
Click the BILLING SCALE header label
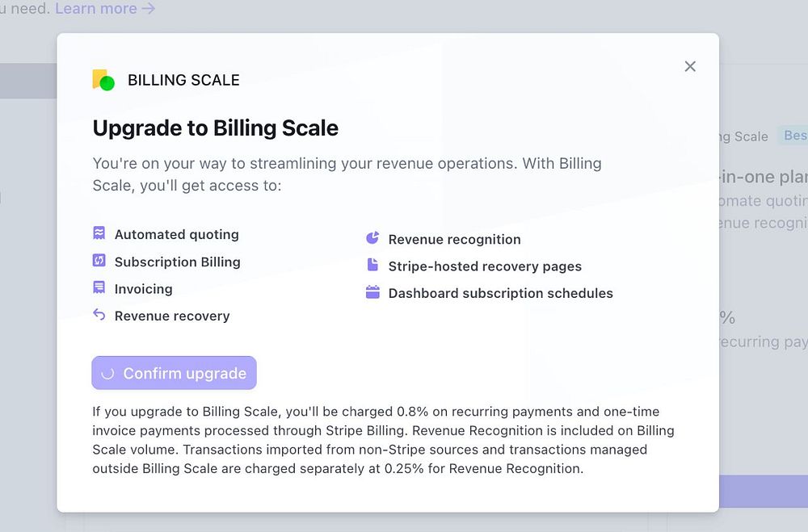pyautogui.click(x=183, y=80)
